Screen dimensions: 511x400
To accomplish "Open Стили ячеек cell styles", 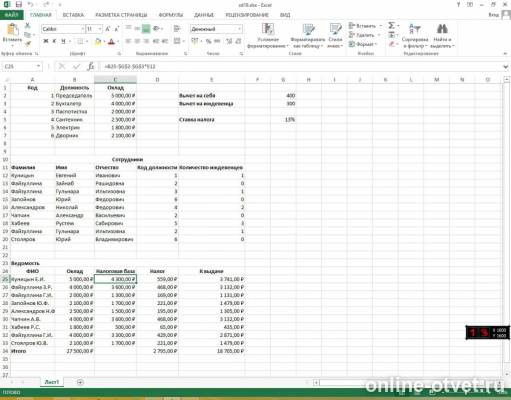I will point(335,35).
